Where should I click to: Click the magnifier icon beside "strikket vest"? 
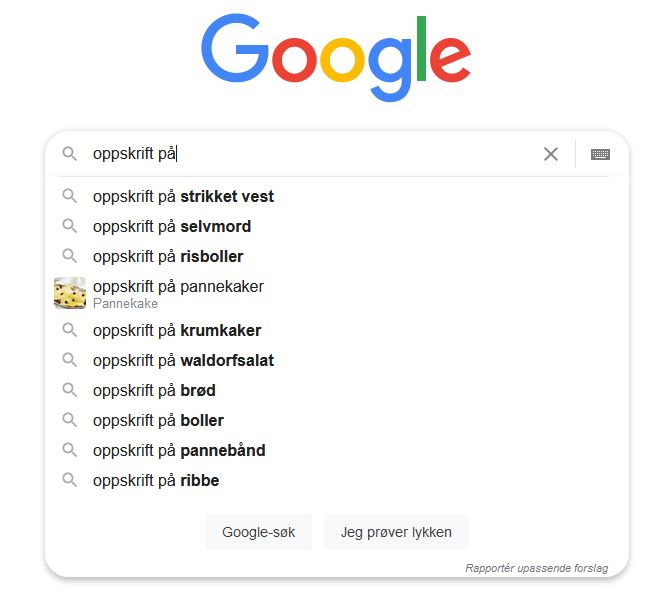pyautogui.click(x=70, y=196)
